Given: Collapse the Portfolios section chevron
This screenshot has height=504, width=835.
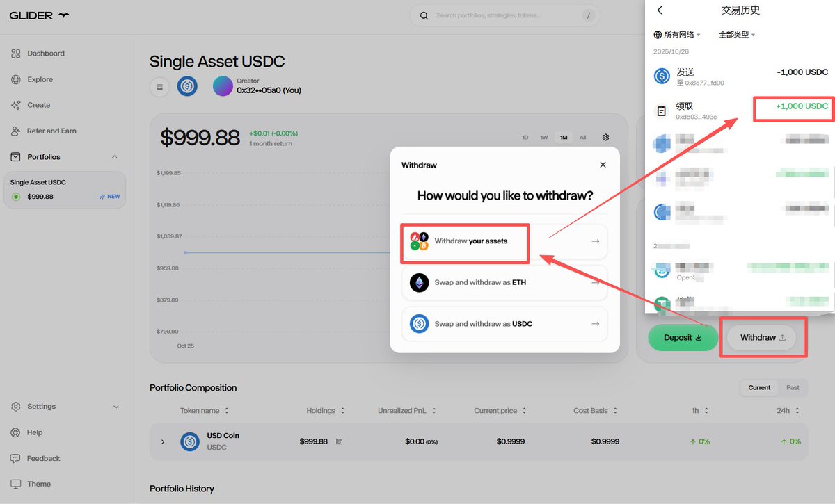Looking at the screenshot, I should click(x=115, y=157).
